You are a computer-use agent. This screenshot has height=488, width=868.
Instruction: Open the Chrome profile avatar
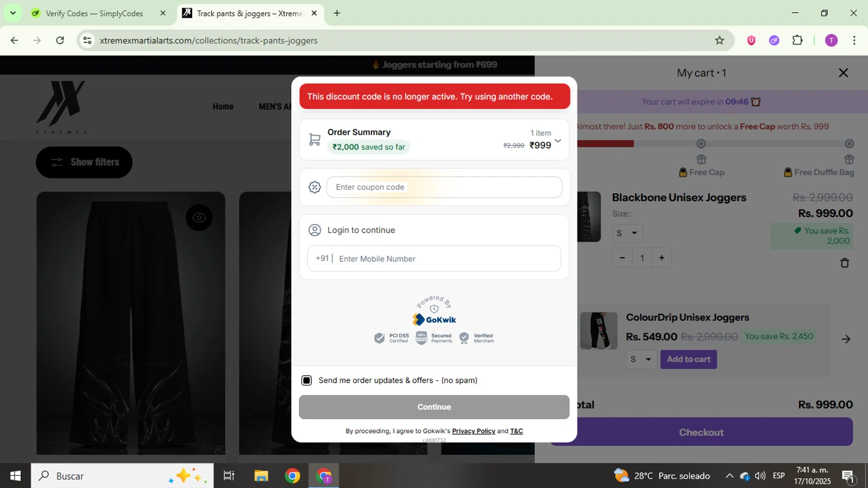[x=831, y=41]
